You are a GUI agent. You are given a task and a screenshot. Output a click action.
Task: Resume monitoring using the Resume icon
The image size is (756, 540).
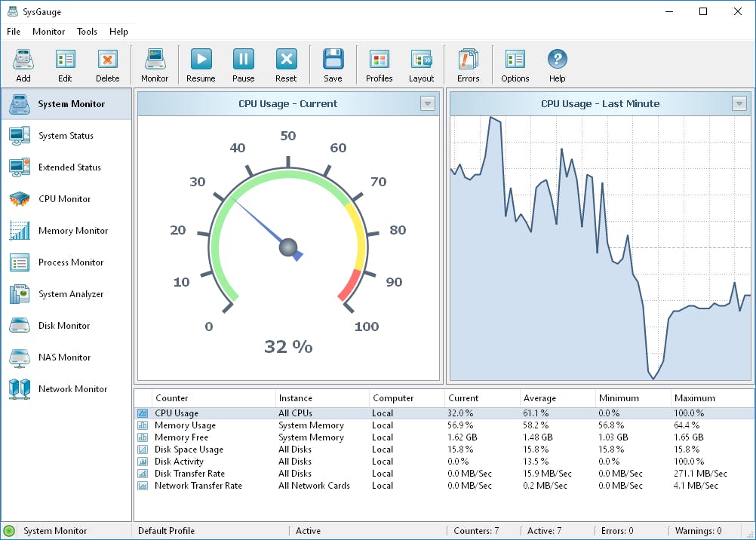point(201,65)
